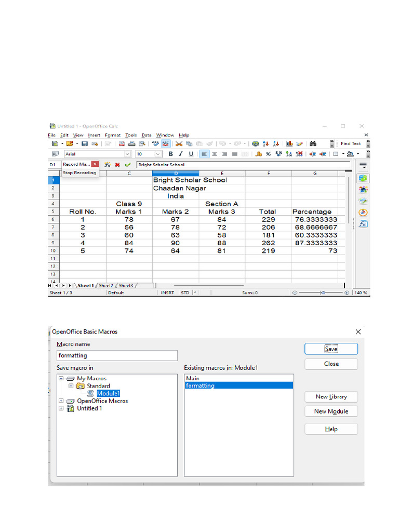Open Find & Replace binoculars icon
The width and height of the screenshot is (399, 532).
(x=313, y=143)
